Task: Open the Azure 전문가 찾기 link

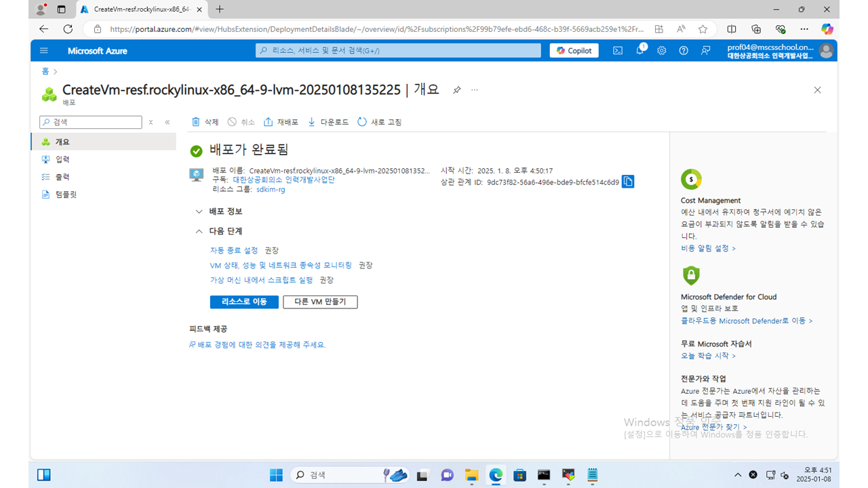Action: [x=713, y=428]
